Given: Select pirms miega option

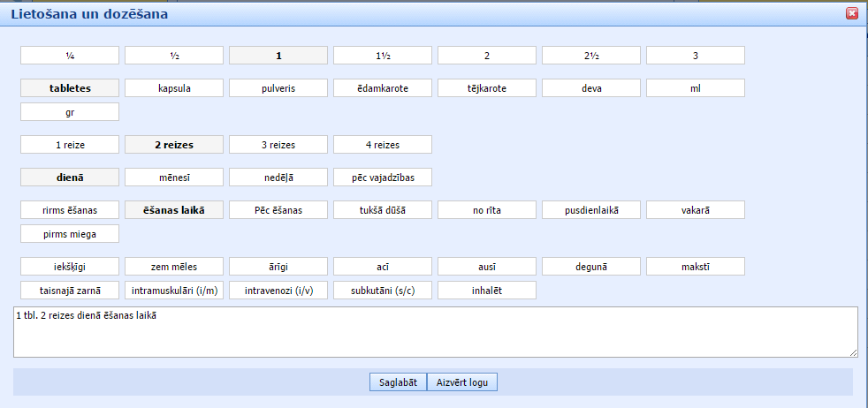Looking at the screenshot, I should (x=70, y=234).
